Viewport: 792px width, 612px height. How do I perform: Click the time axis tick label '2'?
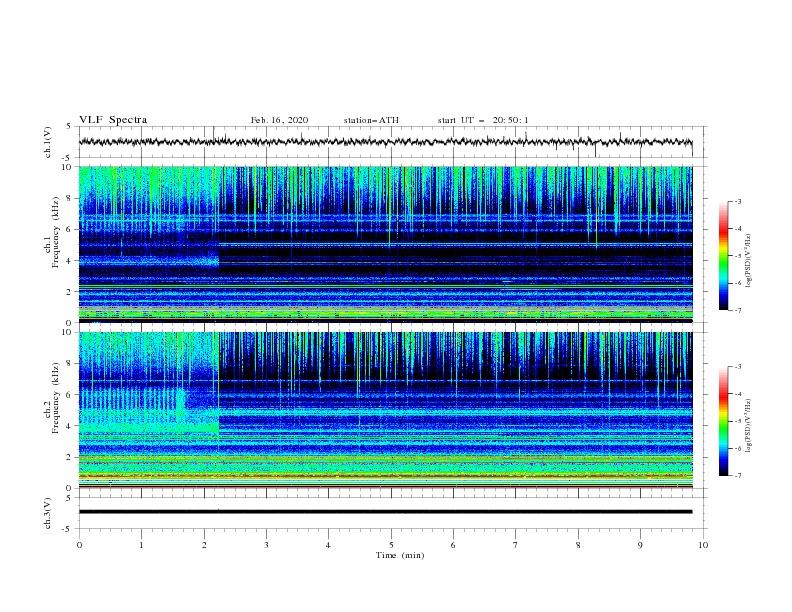(204, 545)
